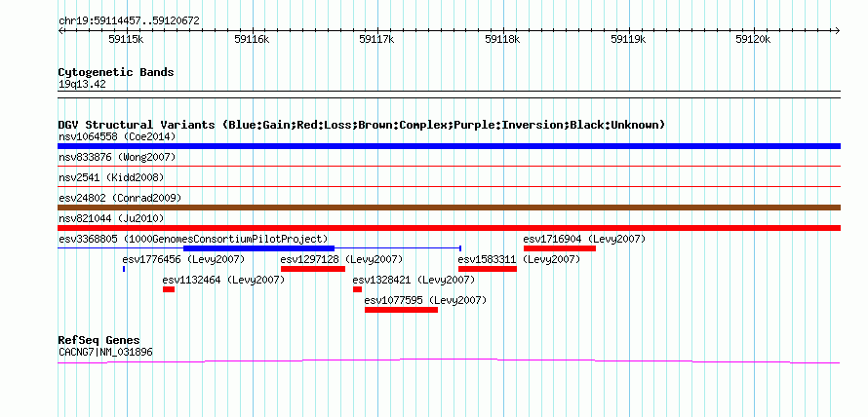Select the thick red nsv821044 loss bar
This screenshot has width=868, height=417.
pyautogui.click(x=449, y=228)
